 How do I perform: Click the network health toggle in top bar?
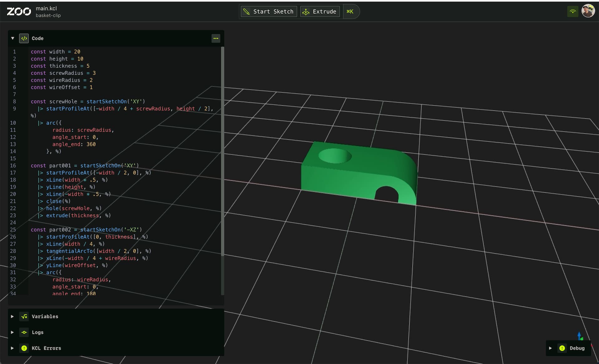(573, 11)
